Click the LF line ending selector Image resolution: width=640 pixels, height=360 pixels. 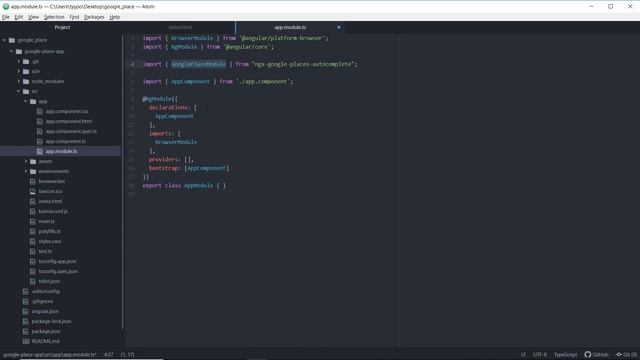(523, 355)
